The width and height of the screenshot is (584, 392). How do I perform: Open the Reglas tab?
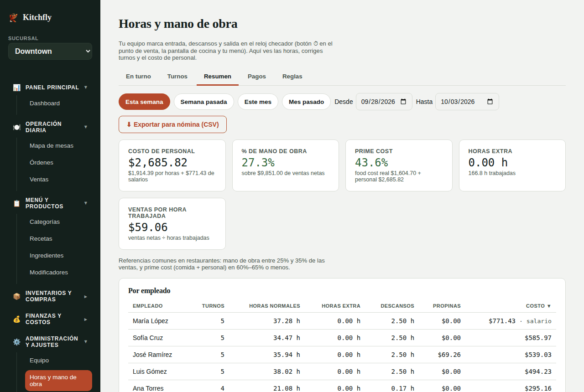pos(292,77)
